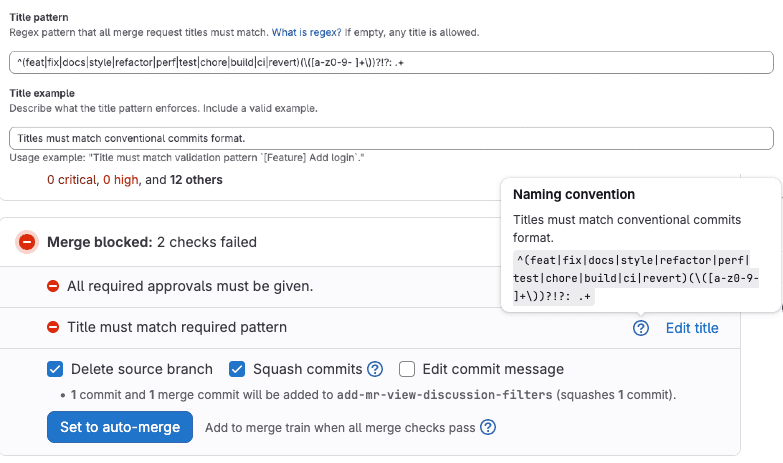783x463 pixels.
Task: Click the merge train help question icon
Action: coord(488,428)
